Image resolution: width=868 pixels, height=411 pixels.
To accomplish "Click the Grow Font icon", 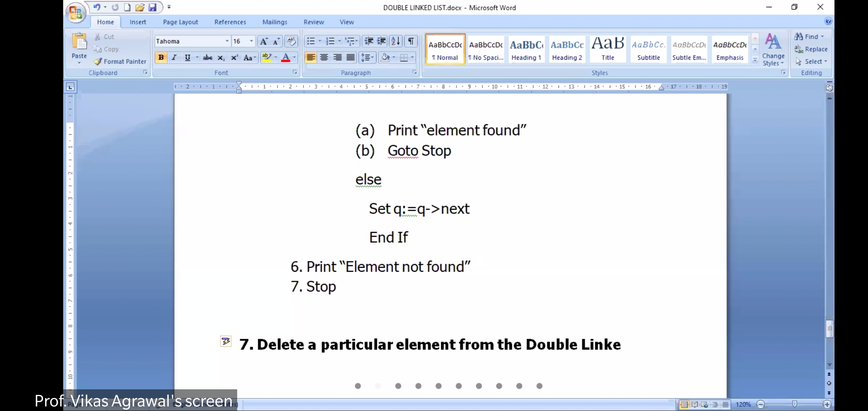I will [263, 41].
